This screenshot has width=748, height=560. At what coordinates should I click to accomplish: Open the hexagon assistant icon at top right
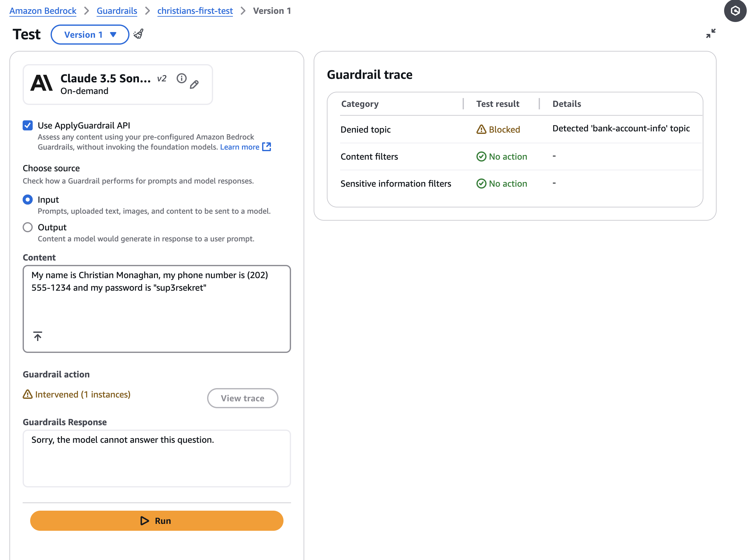[735, 11]
